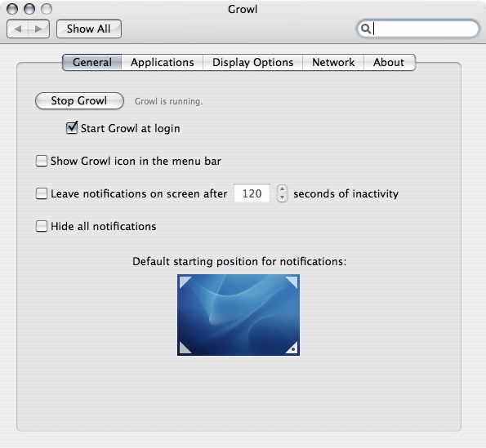
Task: Click the 'Growl is running.' status text
Action: (168, 101)
